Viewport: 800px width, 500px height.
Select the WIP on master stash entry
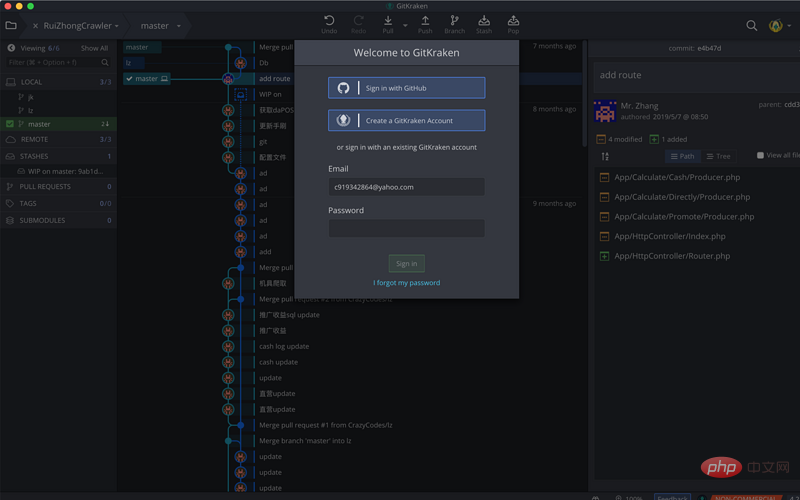coord(59,171)
